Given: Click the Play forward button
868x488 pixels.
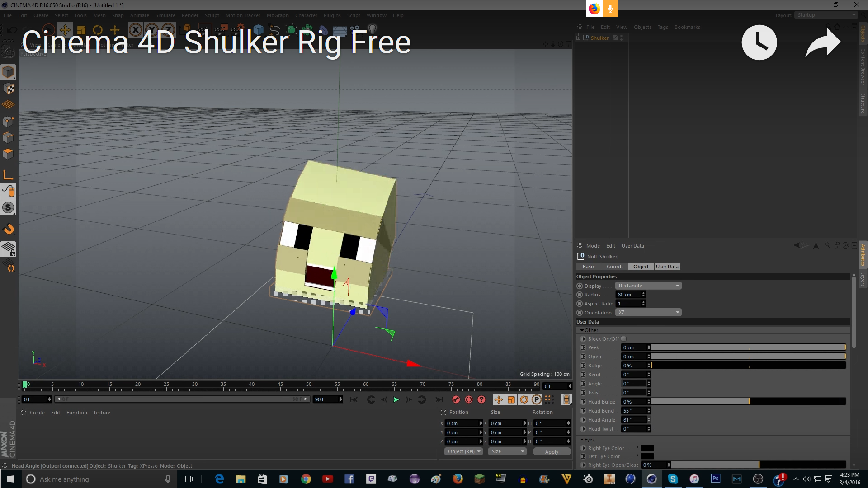Looking at the screenshot, I should coord(396,399).
